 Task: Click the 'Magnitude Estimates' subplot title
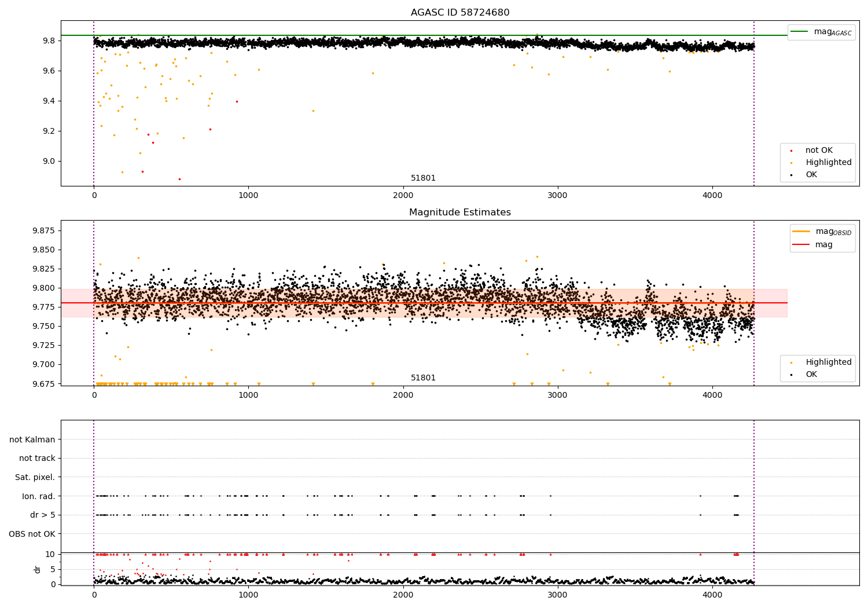(460, 213)
